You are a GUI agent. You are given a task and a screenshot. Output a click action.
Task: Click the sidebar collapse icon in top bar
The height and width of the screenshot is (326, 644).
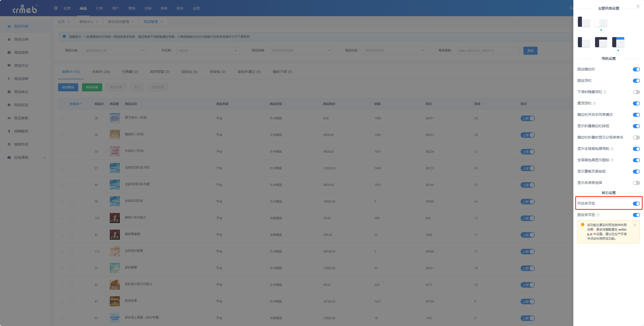click(56, 8)
